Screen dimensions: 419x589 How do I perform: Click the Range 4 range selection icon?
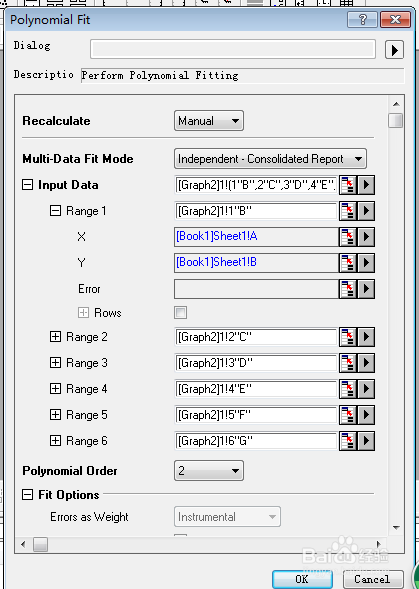coord(348,389)
